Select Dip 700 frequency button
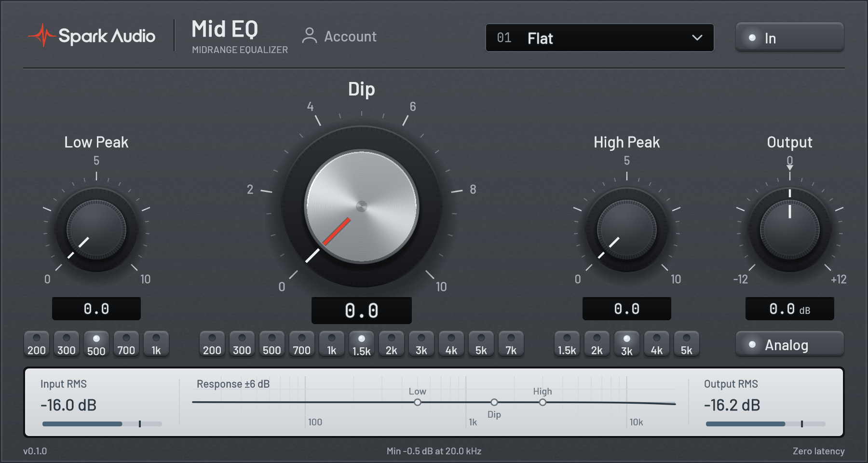The image size is (868, 463). click(302, 344)
